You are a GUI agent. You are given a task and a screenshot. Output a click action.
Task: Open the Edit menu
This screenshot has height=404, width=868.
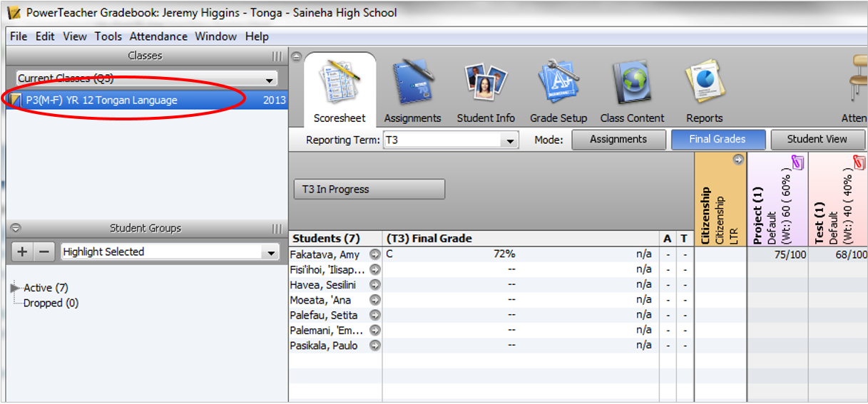pos(45,36)
